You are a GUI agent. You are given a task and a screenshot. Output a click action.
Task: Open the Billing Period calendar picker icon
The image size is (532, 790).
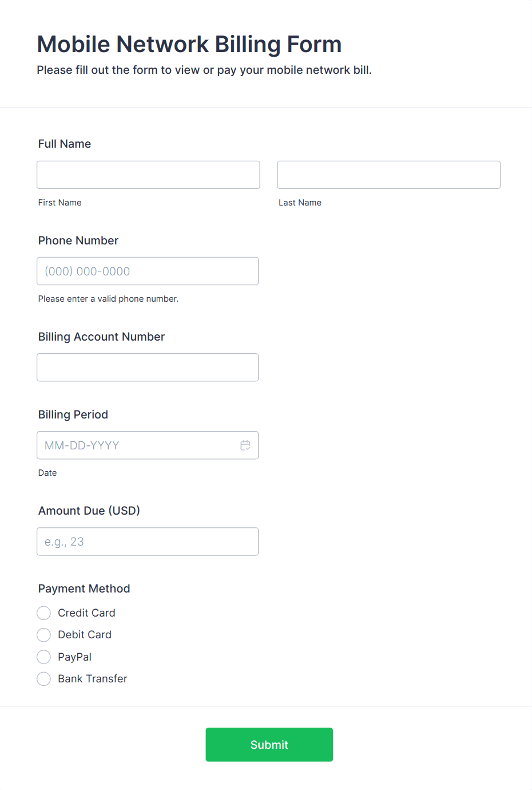245,445
